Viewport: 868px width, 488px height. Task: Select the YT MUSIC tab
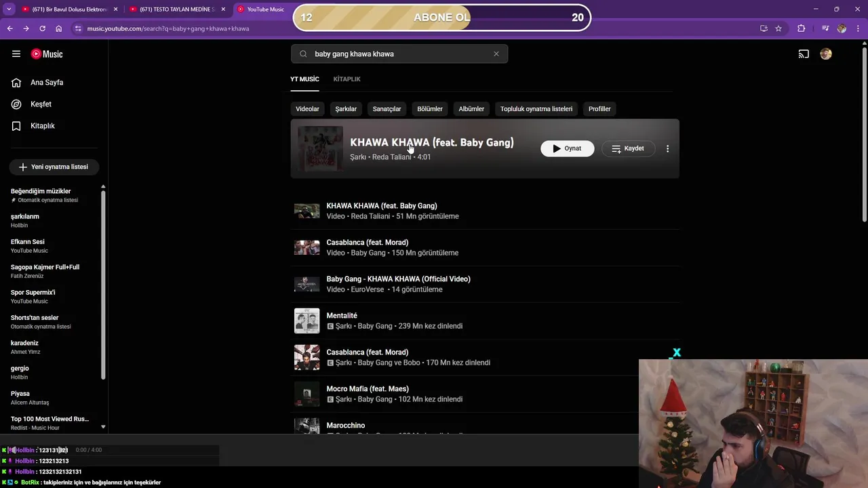point(304,79)
